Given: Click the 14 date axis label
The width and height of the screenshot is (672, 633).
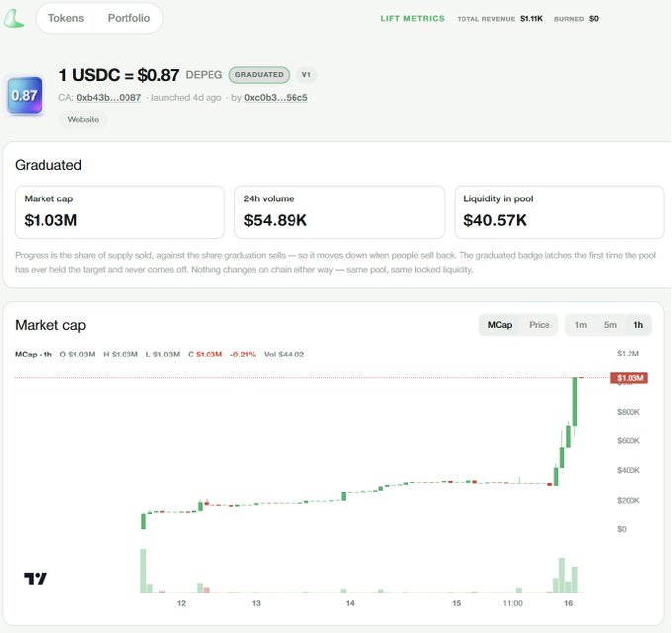Looking at the screenshot, I should click(350, 603).
